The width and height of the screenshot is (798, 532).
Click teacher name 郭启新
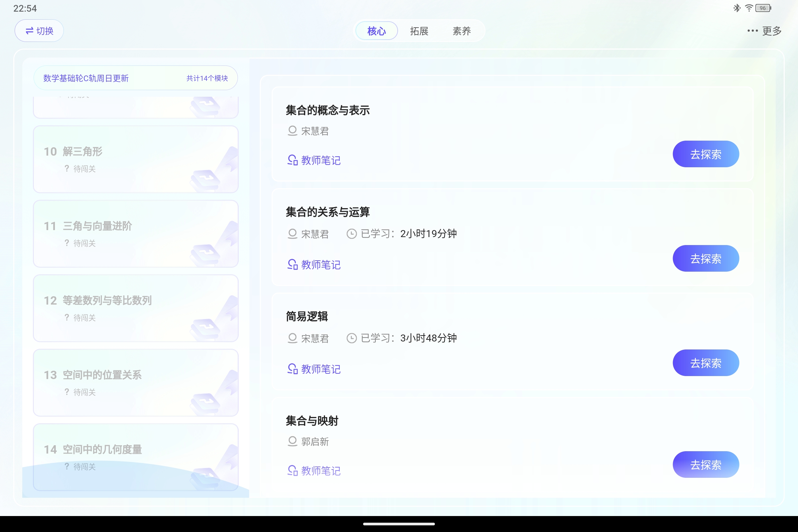315,442
